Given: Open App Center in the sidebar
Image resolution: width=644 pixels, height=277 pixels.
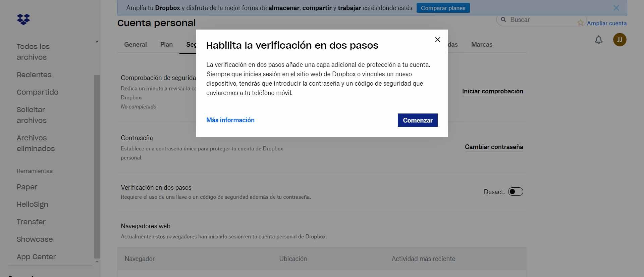Looking at the screenshot, I should point(36,257).
